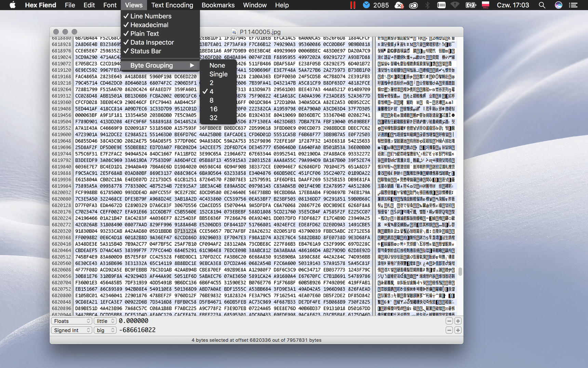This screenshot has height=368, width=588.
Task: Open the Text Encoding menu
Action: pos(172,5)
